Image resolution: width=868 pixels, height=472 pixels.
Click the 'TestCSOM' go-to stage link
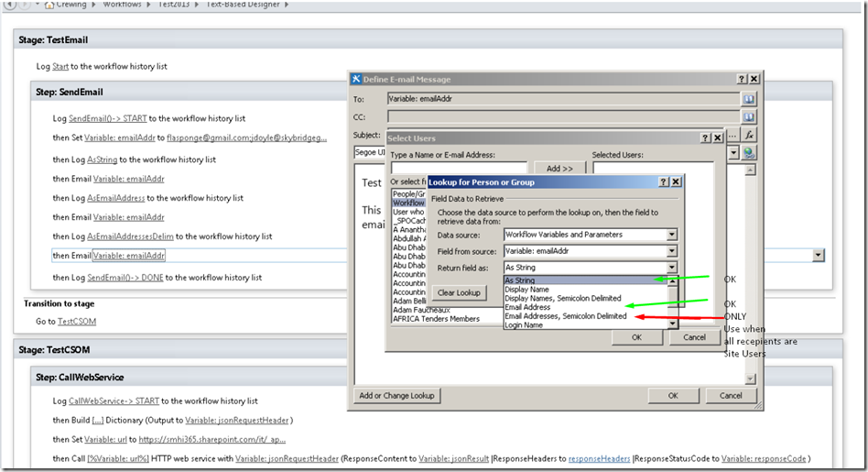77,322
